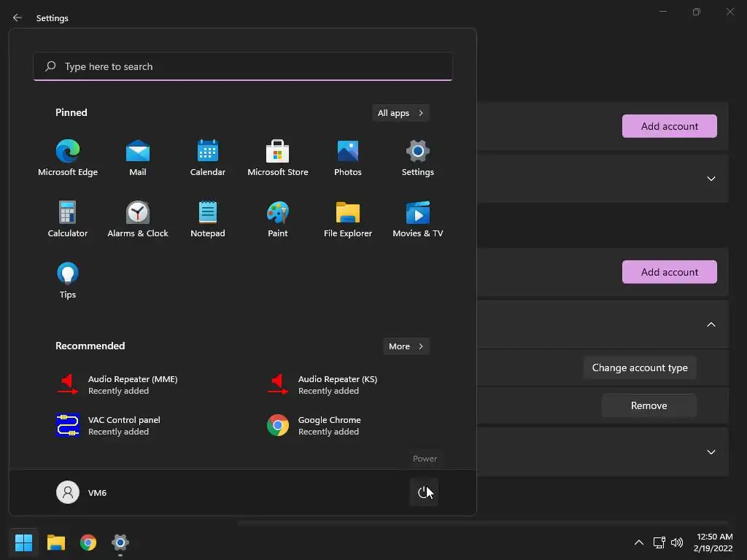Screen dimensions: 747x560
Task: Open File Explorer from the taskbar
Action: pos(55,542)
